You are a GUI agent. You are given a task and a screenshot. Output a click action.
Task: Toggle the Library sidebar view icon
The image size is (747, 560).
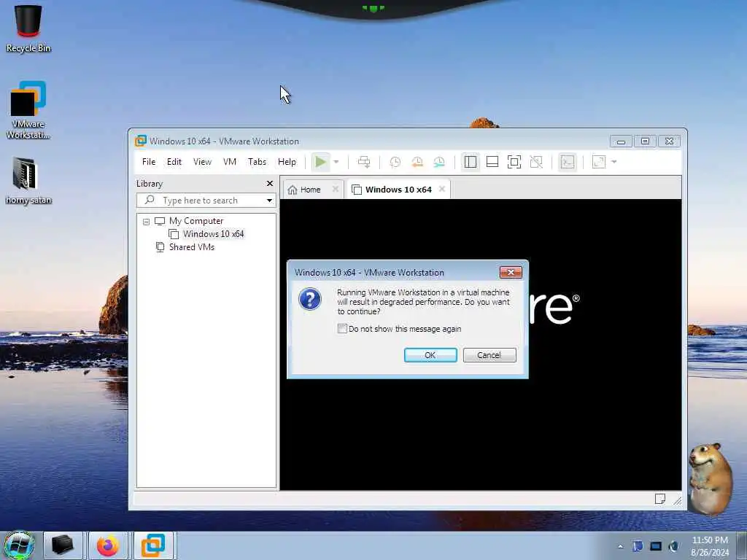(x=471, y=162)
